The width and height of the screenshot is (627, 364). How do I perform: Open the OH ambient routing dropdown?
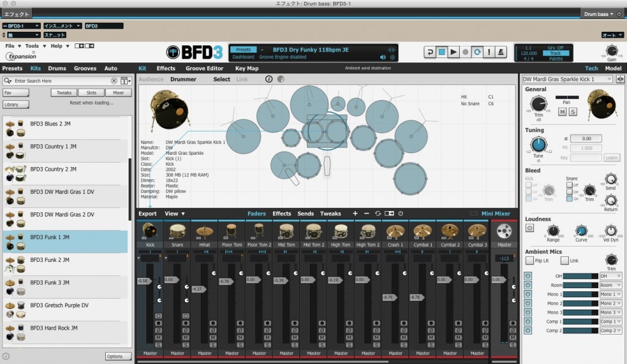[610, 276]
